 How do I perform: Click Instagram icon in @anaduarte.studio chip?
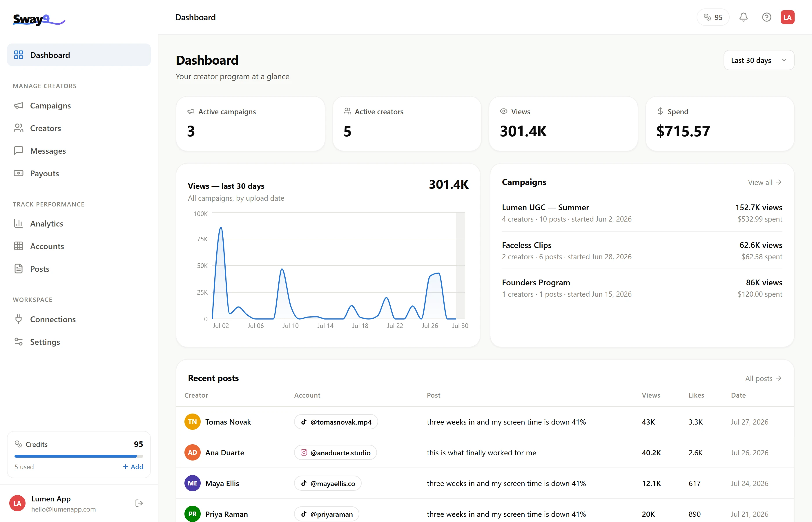[x=304, y=452]
